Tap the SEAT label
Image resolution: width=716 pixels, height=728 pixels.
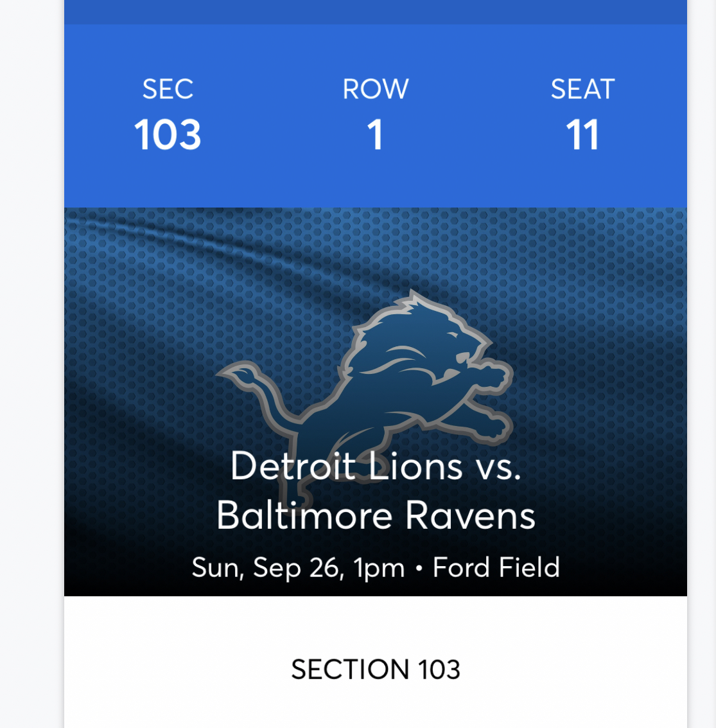[582, 89]
